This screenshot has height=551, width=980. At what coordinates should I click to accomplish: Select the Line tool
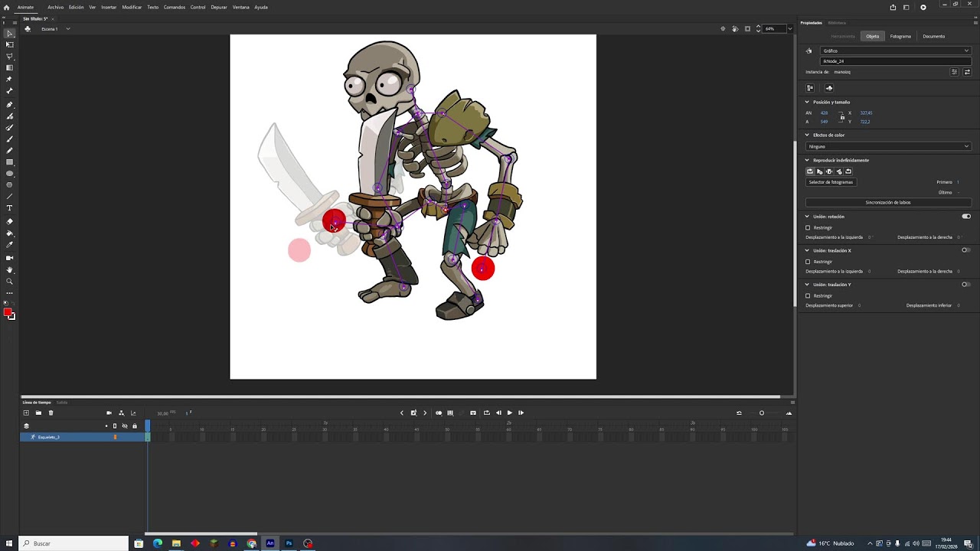pos(9,197)
